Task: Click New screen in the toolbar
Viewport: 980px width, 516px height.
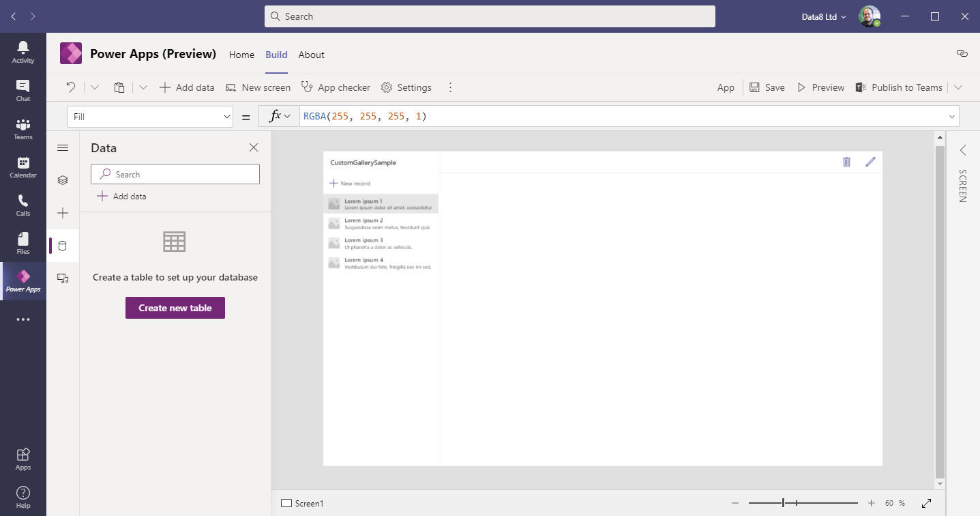Action: coord(258,87)
